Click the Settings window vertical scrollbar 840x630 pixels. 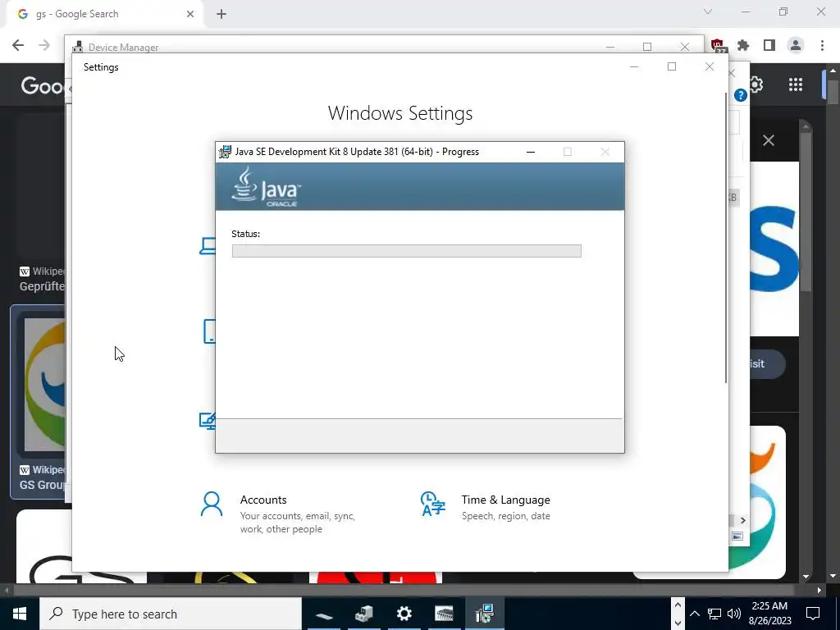[726, 237]
